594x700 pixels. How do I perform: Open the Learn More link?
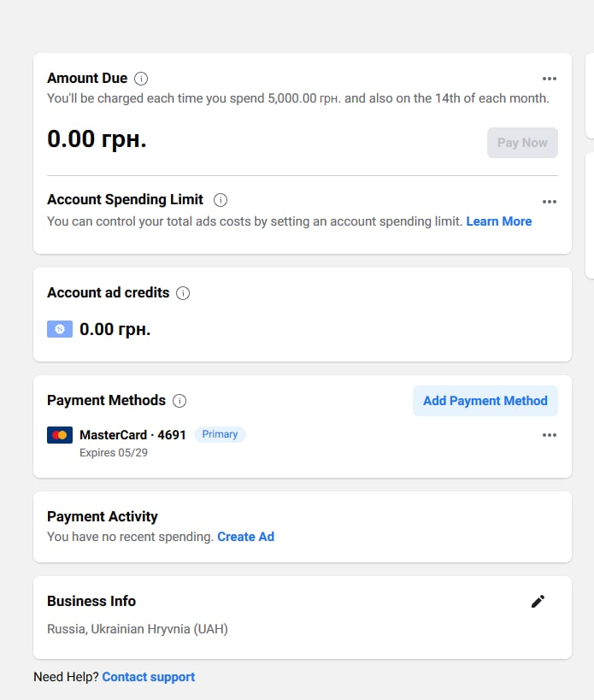pyautogui.click(x=499, y=221)
